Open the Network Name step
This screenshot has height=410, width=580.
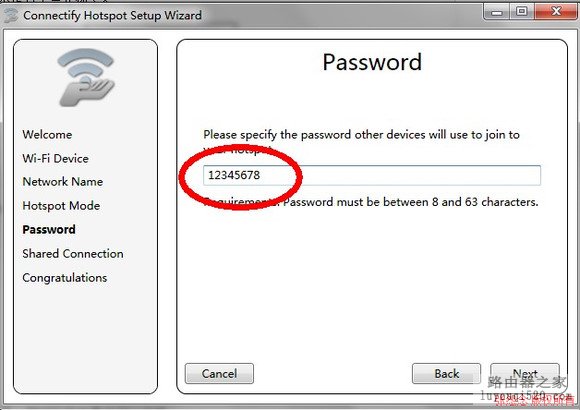coord(63,182)
